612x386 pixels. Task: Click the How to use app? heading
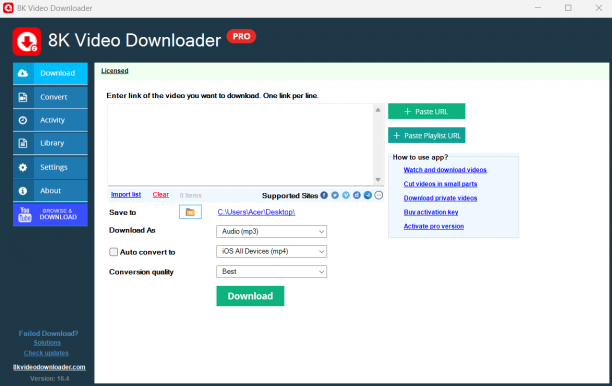(420, 157)
